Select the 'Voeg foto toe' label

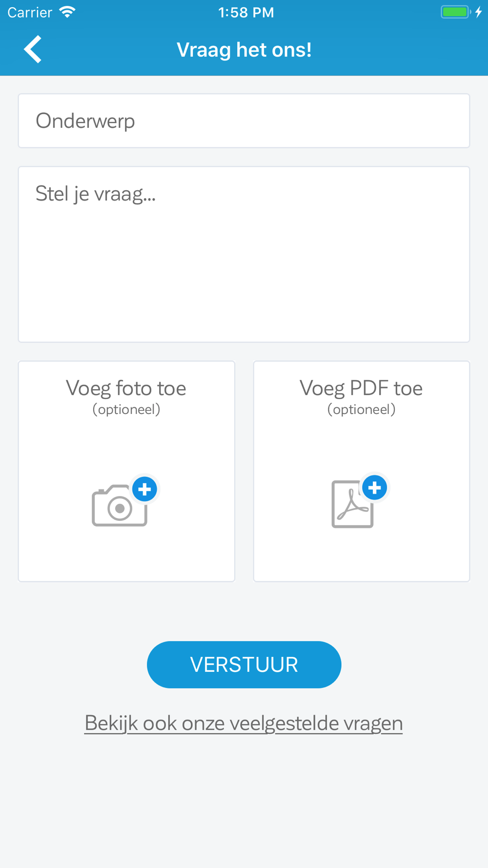click(126, 389)
